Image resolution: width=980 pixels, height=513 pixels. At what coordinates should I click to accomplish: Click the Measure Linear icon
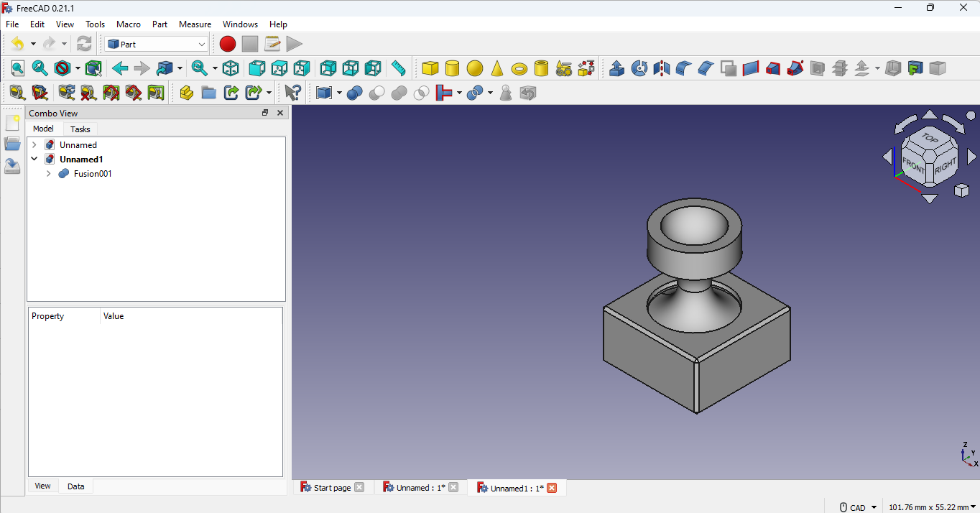pos(17,93)
